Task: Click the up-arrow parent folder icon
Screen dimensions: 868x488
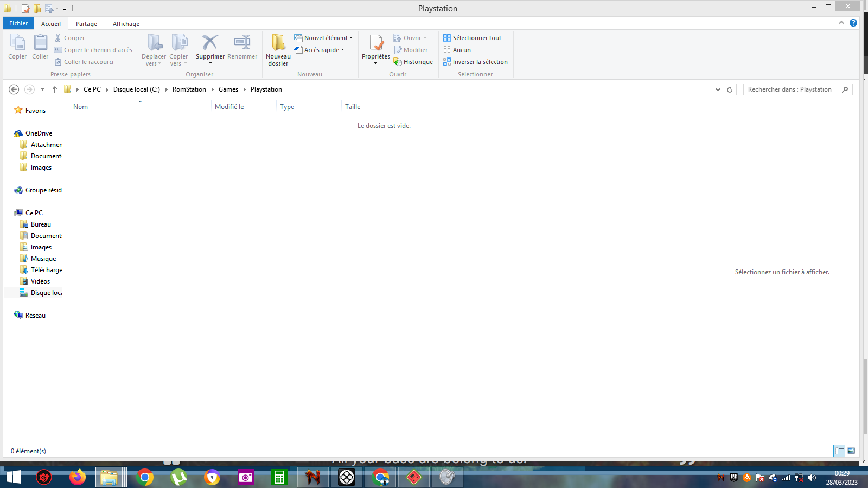Action: point(55,89)
